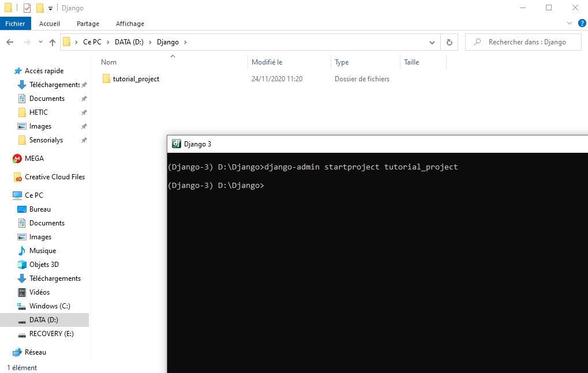Expand chevron after Django in address bar
This screenshot has width=588, height=373.
click(x=185, y=42)
